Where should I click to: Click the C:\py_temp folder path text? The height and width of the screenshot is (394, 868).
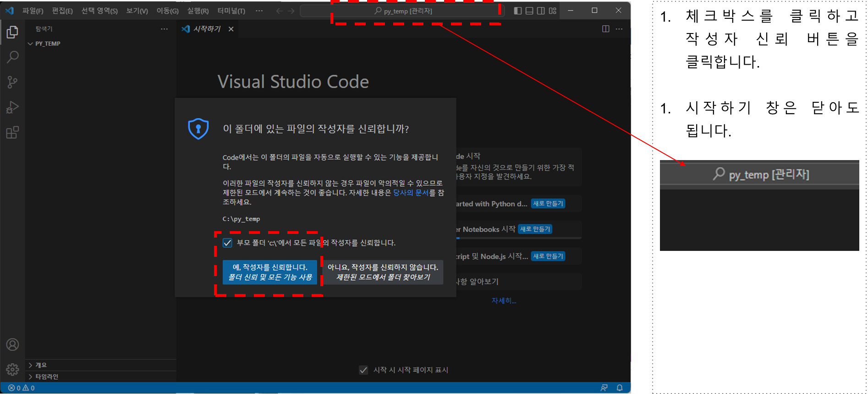pos(241,219)
